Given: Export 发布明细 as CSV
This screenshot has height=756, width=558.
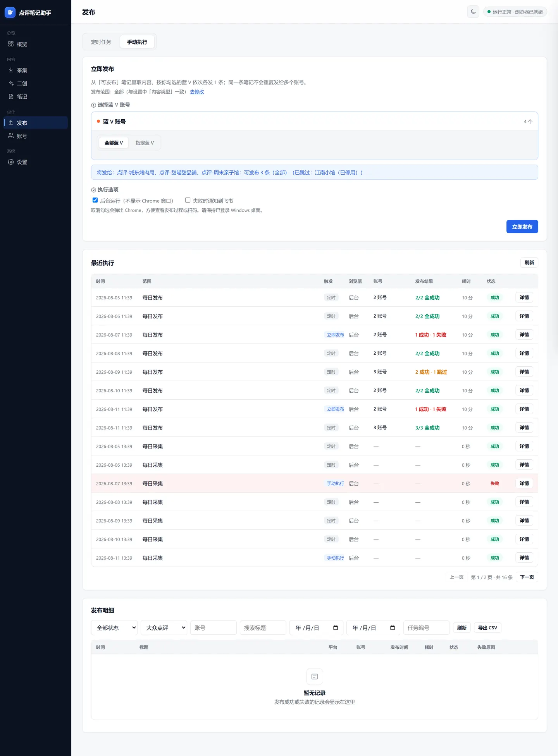Looking at the screenshot, I should click(x=487, y=628).
